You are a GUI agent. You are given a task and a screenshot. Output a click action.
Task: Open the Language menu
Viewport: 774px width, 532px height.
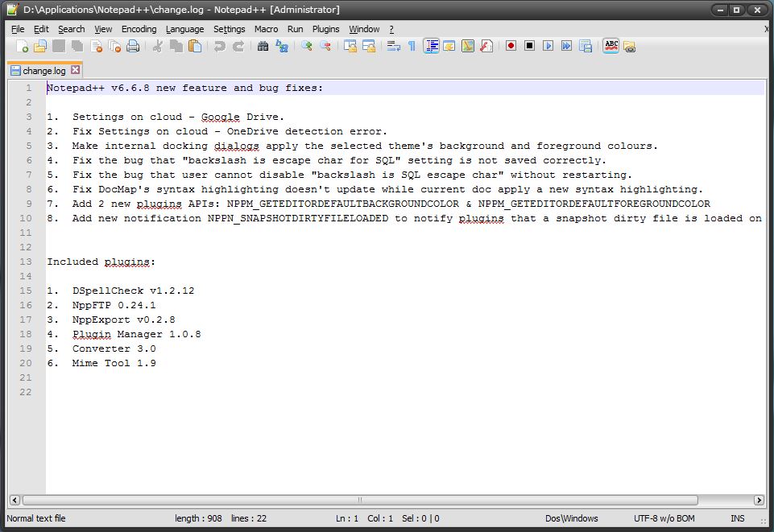(x=184, y=29)
